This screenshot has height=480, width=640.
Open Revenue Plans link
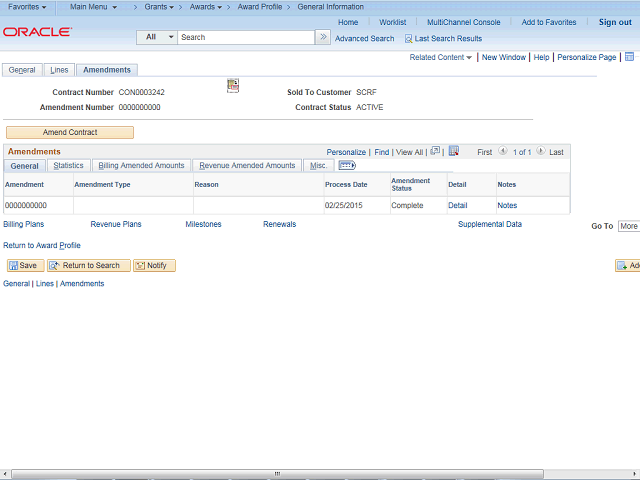116,224
